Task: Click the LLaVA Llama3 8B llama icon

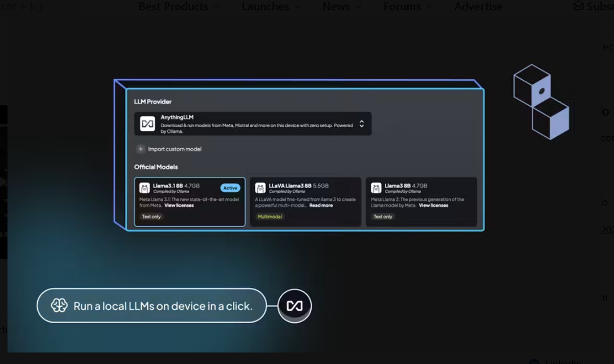Action: click(x=260, y=188)
